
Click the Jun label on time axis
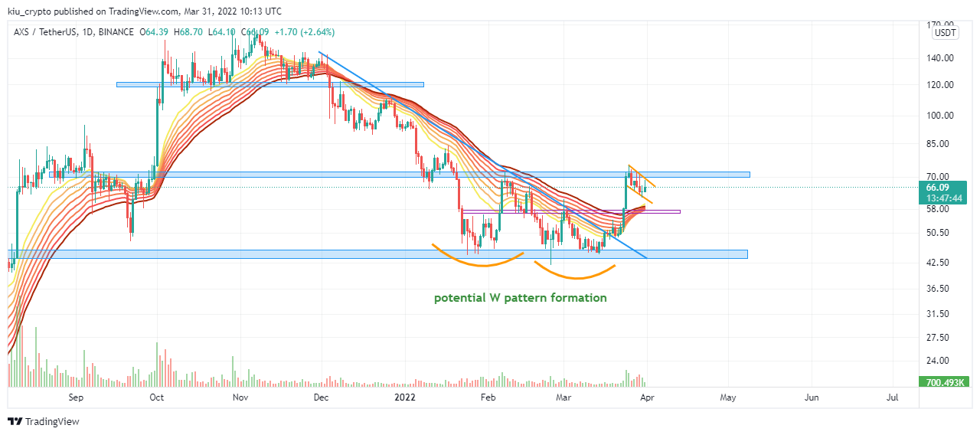click(812, 397)
